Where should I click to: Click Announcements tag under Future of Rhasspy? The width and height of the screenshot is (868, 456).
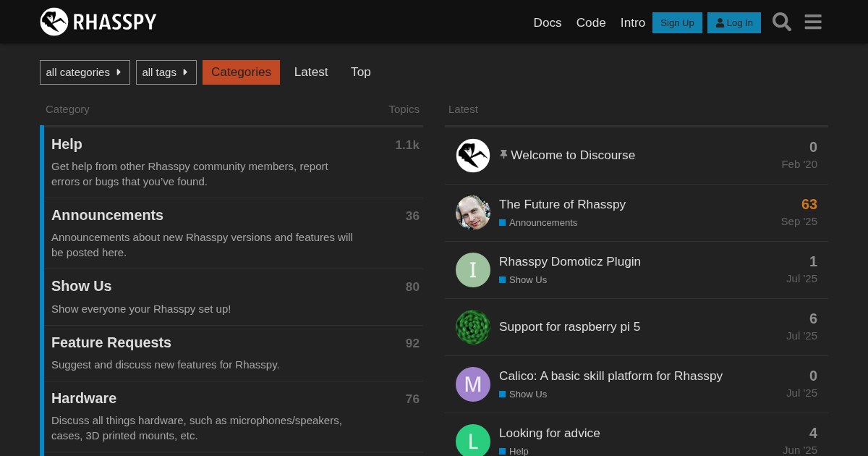538,223
